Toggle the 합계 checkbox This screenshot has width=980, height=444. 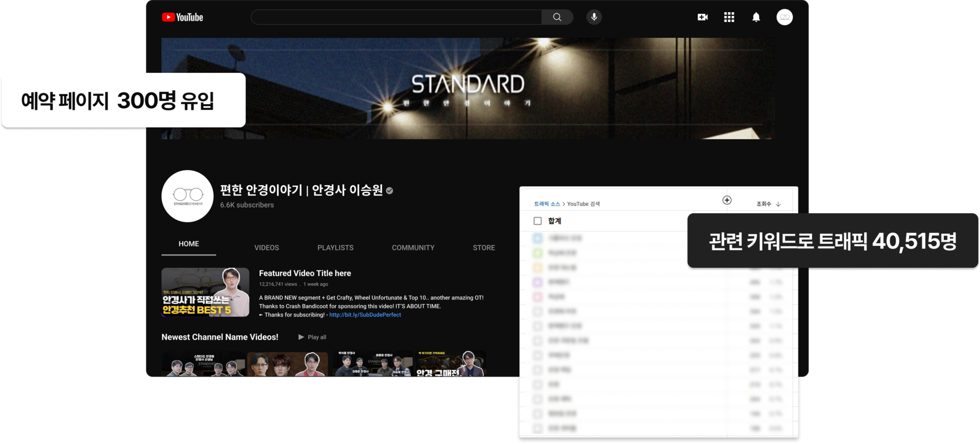537,221
